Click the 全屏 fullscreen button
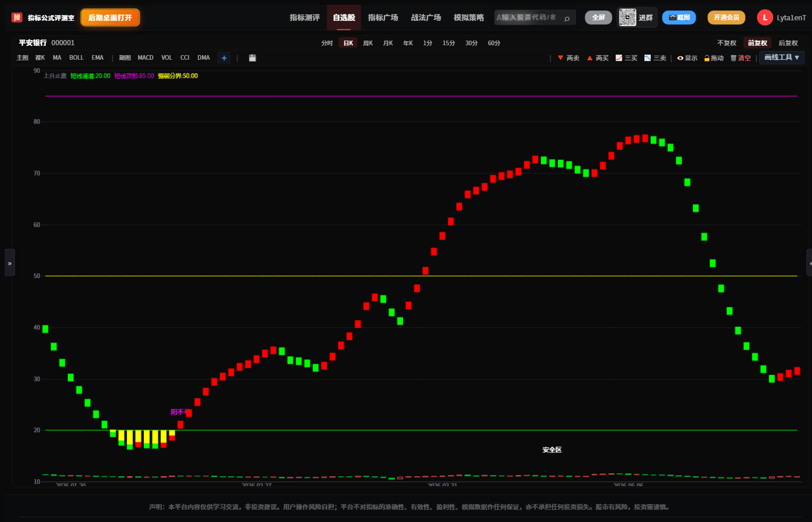Image resolution: width=812 pixels, height=522 pixels. [x=599, y=17]
